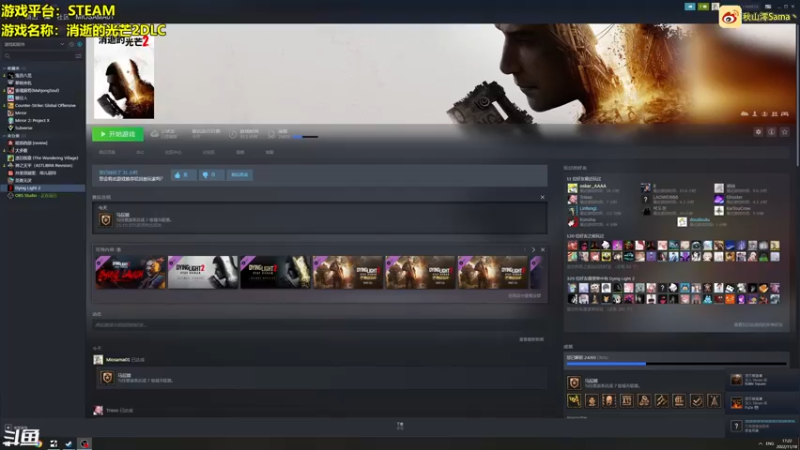This screenshot has height=450, width=800.
Task: Click the cloud status icon
Action: pyautogui.click(x=155, y=134)
